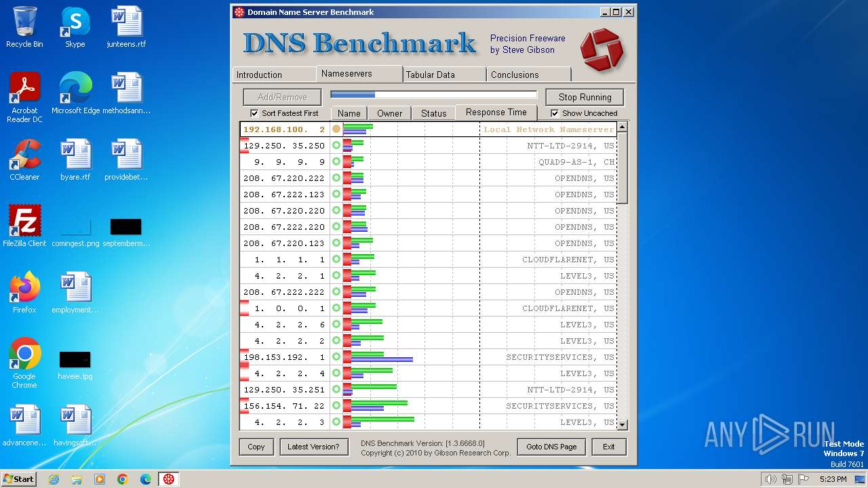Click status circle for 1.1.1.1 row
Image resolution: width=868 pixels, height=488 pixels.
tap(336, 260)
